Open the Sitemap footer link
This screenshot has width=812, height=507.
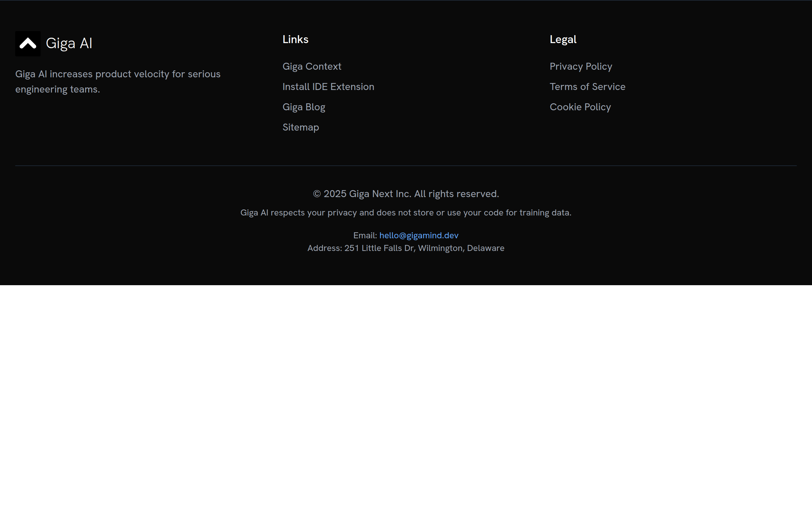click(x=301, y=127)
